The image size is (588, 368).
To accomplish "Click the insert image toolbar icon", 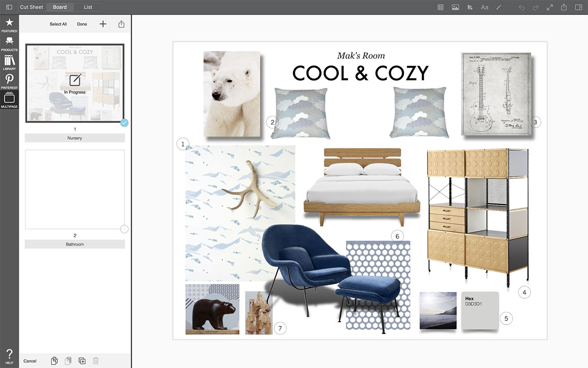I will tap(455, 7).
